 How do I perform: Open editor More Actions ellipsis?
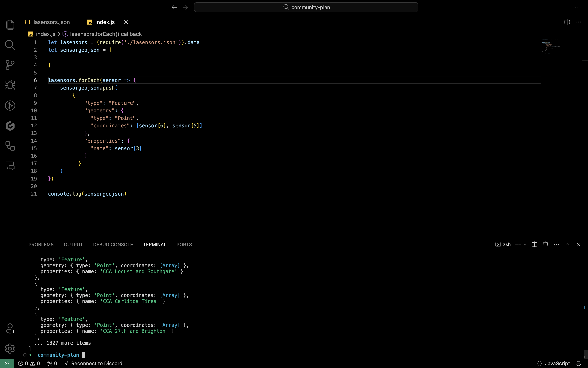(578, 22)
